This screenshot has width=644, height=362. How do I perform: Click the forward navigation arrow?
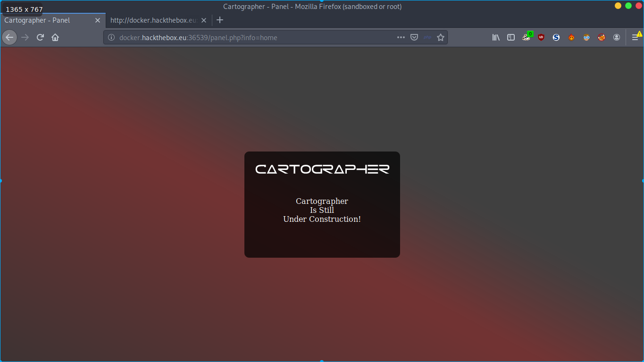coord(25,37)
